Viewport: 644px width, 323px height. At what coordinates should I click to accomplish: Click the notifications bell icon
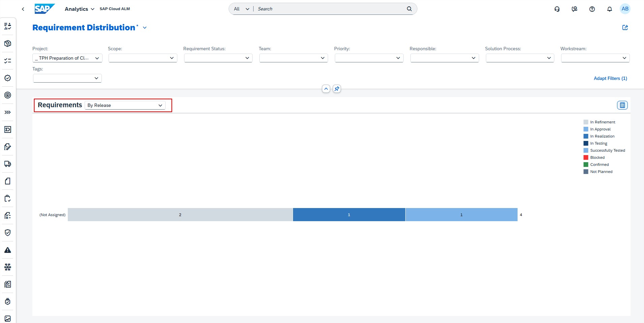[x=609, y=9]
